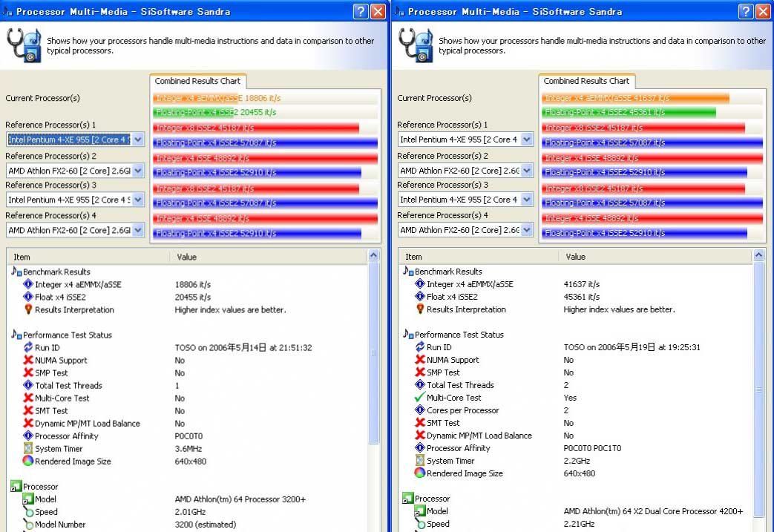Viewport: 774px width, 532px height.
Task: Click the '2.2GHz' System Timer value, right window
Action: pyautogui.click(x=577, y=461)
